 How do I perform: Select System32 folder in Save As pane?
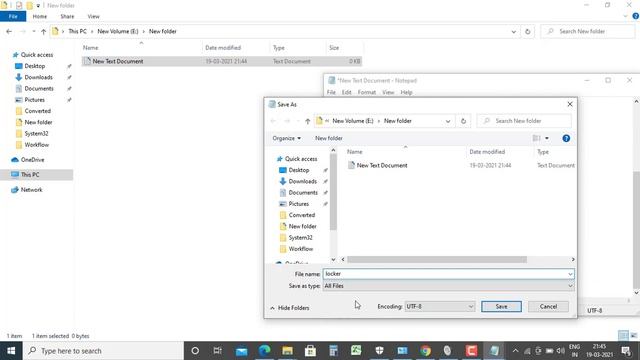pos(300,238)
